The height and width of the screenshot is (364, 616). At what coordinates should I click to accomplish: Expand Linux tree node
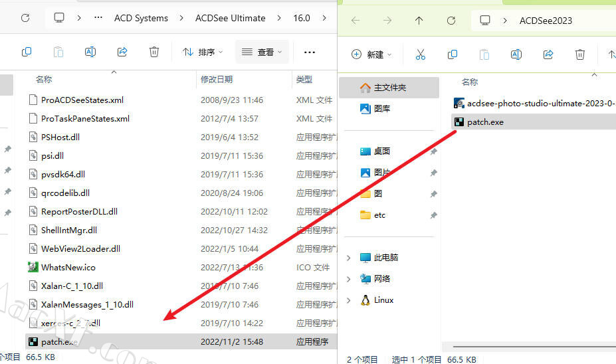(x=348, y=300)
